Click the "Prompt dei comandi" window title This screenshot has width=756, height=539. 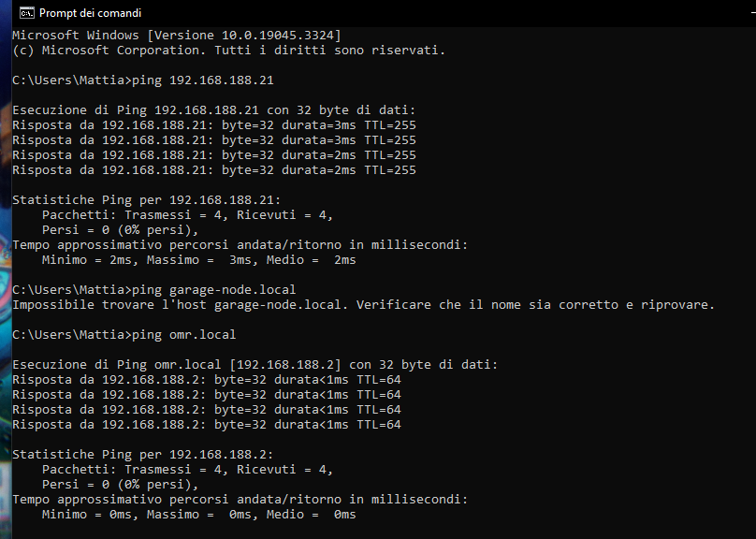pyautogui.click(x=90, y=13)
